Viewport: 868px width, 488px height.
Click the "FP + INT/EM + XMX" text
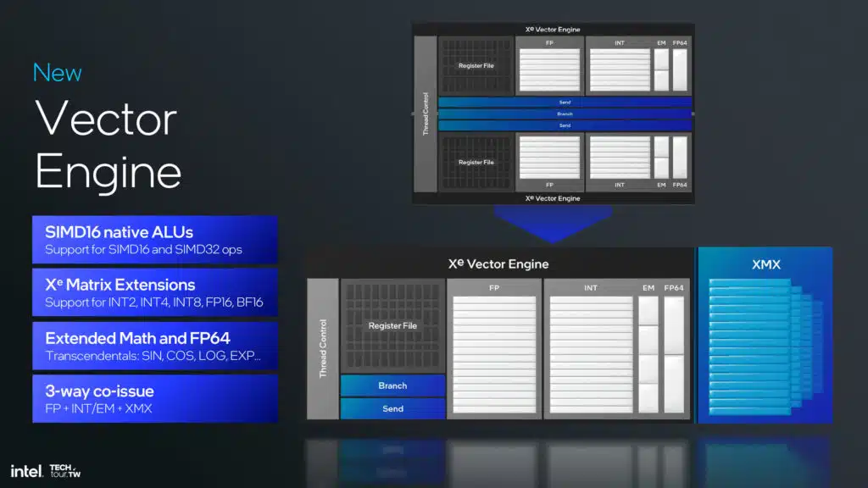click(x=98, y=408)
